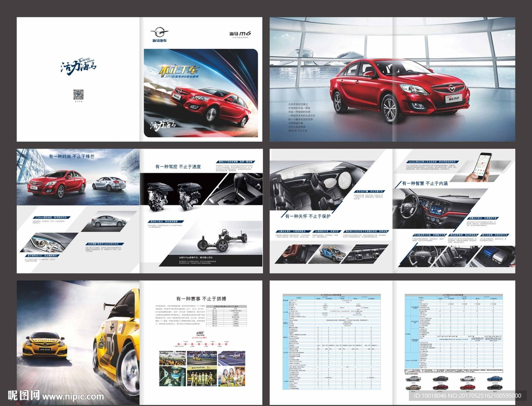Viewport: 532px width, 406px height.
Task: Pick the black car in the bottom color row
Action: pos(495,387)
